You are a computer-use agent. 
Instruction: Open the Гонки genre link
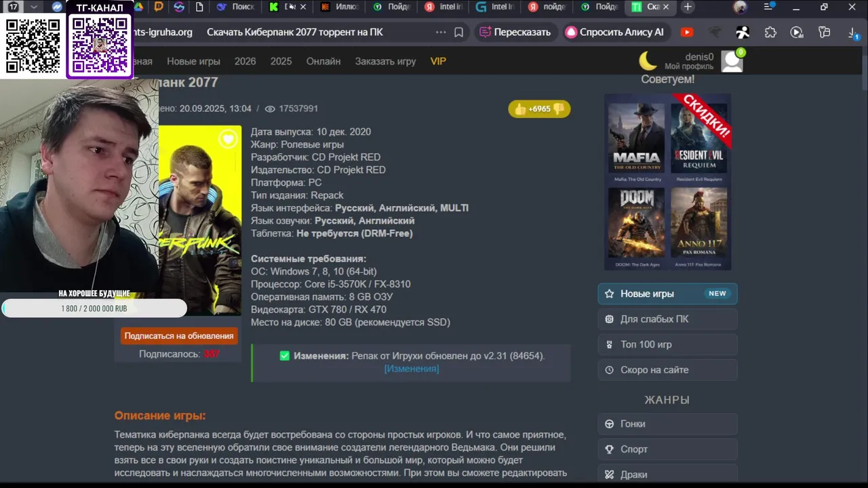click(x=667, y=424)
